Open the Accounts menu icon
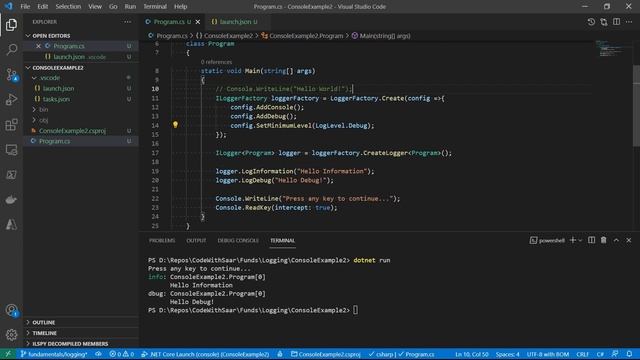Viewport: 640px width, 360px height. (11, 310)
